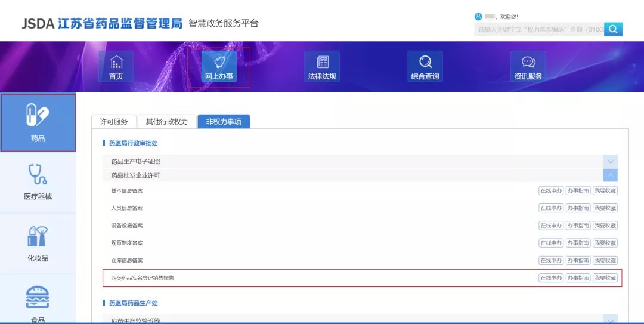Click 我要收藏 for 人员信息备案

[x=605, y=208]
